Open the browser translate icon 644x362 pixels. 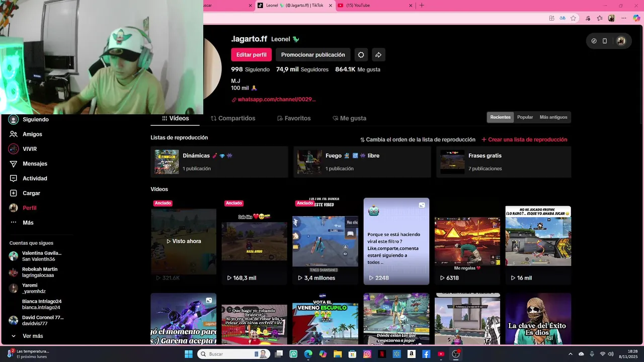tap(562, 18)
